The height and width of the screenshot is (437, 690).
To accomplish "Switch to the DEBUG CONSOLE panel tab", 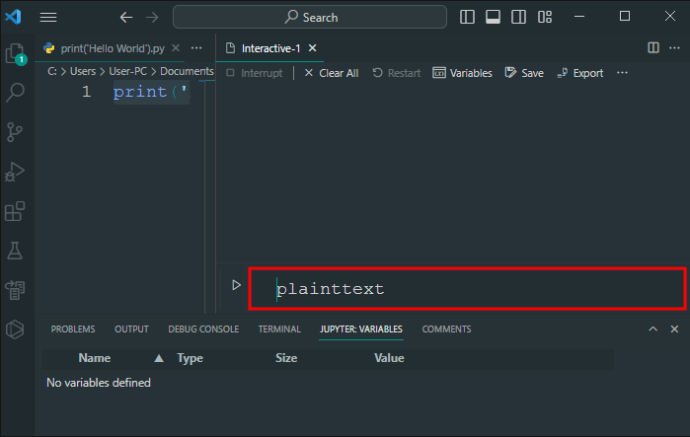I will coord(203,329).
